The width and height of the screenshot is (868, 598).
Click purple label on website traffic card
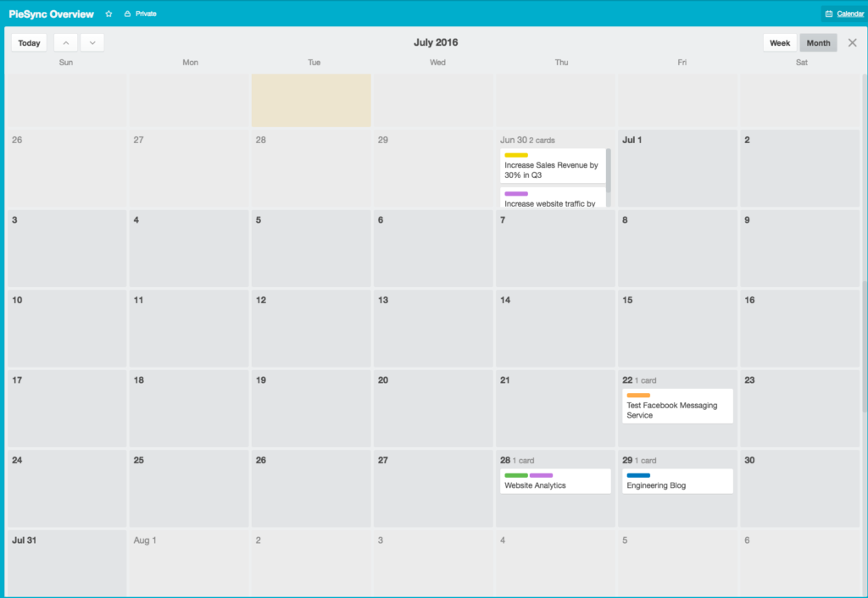tap(516, 194)
